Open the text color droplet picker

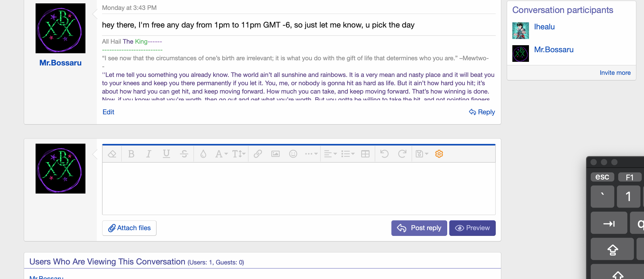[203, 154]
